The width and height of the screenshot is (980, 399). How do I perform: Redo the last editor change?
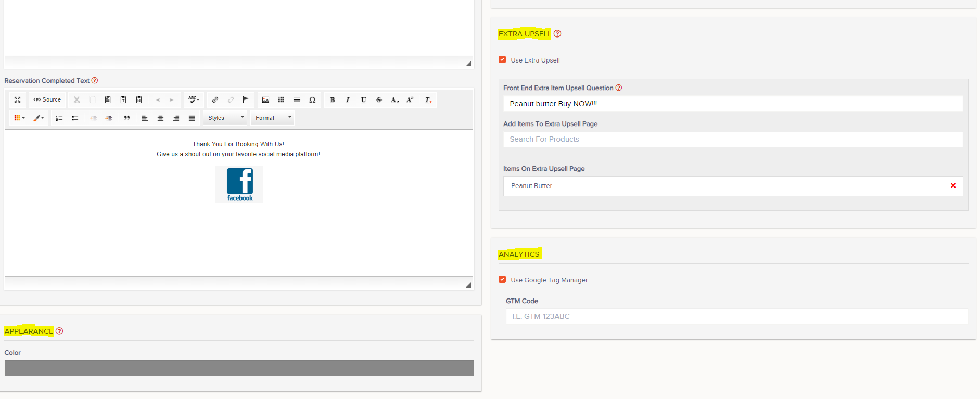171,100
